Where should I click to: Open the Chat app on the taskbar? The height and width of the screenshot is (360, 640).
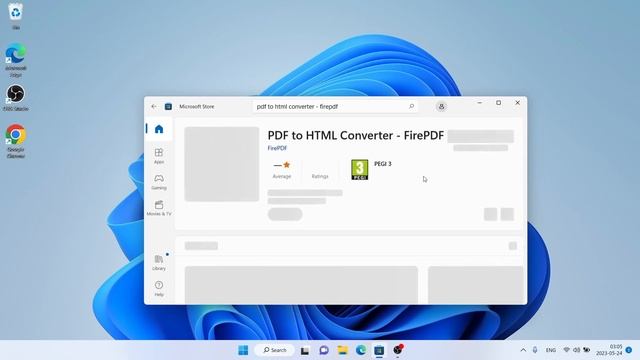(324, 350)
